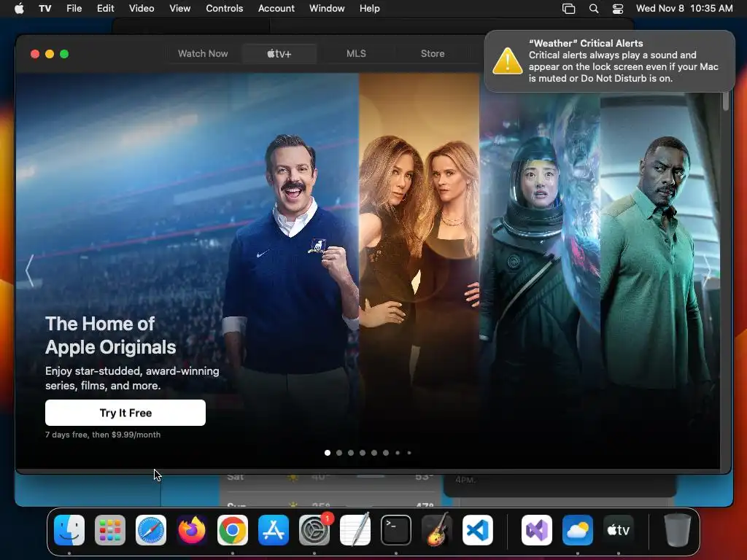The image size is (747, 560).
Task: Go to next featured slide
Action: click(x=708, y=271)
